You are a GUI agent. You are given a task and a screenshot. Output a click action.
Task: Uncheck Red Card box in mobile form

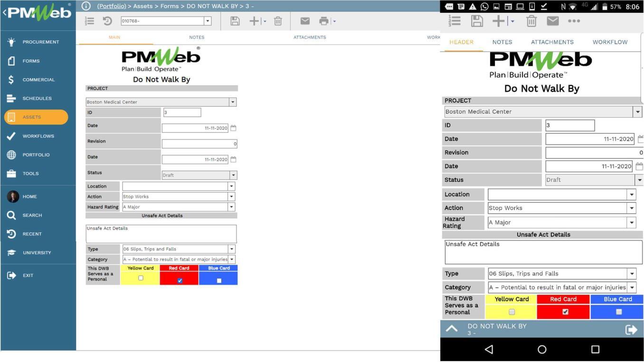pos(565,312)
